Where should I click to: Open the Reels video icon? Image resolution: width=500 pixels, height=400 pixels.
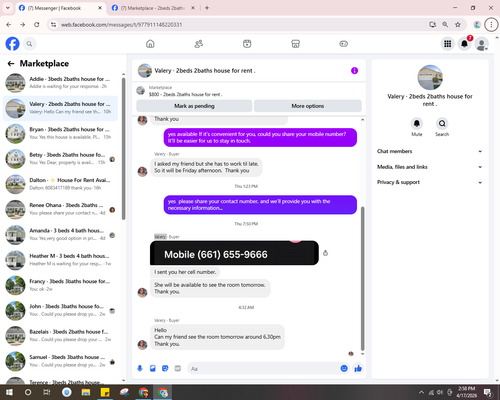pyautogui.click(x=247, y=44)
